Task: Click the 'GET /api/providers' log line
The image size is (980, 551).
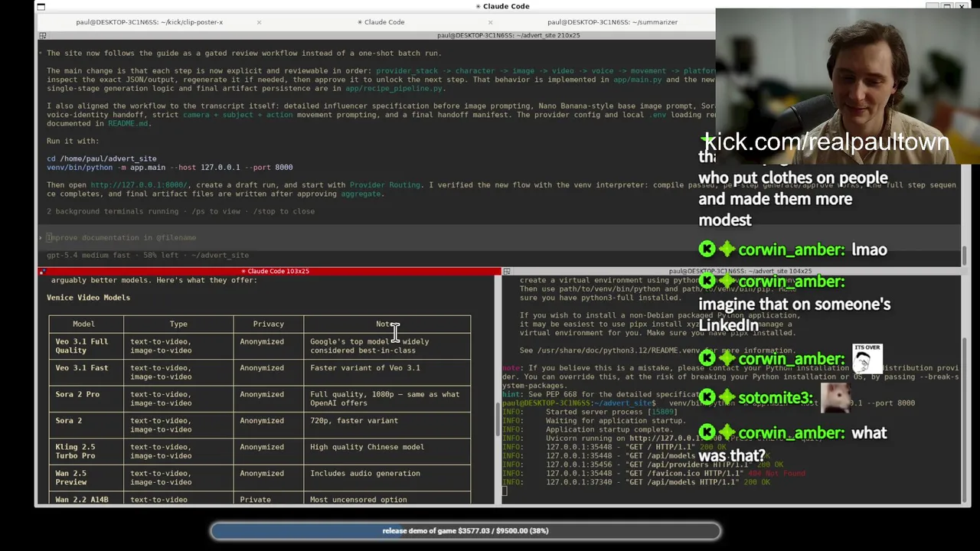Action: (642, 465)
